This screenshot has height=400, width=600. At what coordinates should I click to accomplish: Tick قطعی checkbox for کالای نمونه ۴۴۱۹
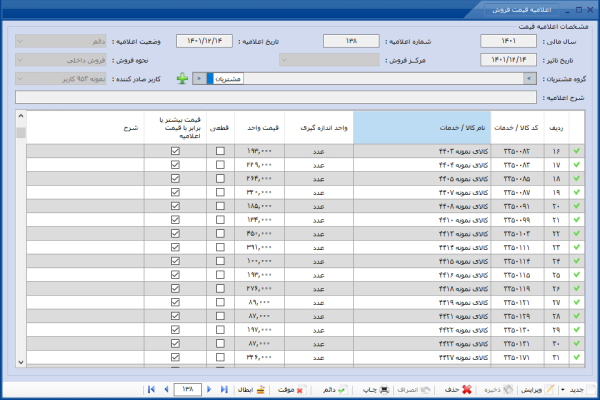pyautogui.click(x=220, y=302)
